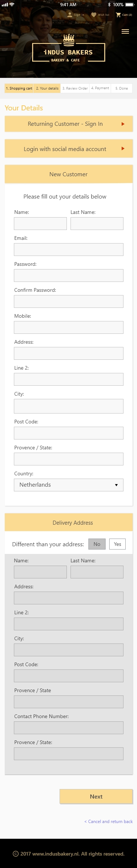Focus the Email input field
Screen dimensions: 137x868
click(x=69, y=250)
